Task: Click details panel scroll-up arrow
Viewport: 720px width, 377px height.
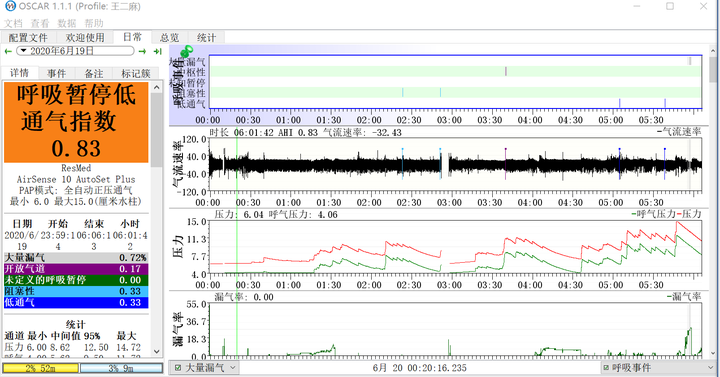Action: pos(157,87)
